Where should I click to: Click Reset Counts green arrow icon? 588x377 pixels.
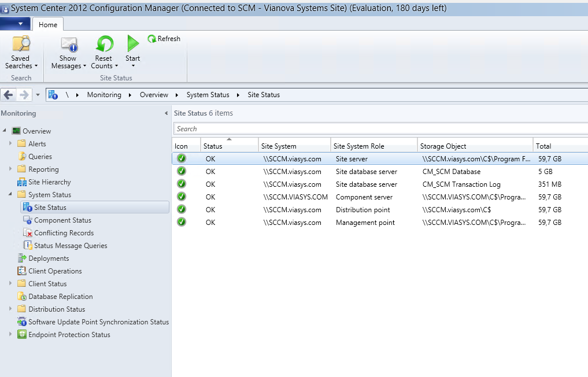[105, 44]
